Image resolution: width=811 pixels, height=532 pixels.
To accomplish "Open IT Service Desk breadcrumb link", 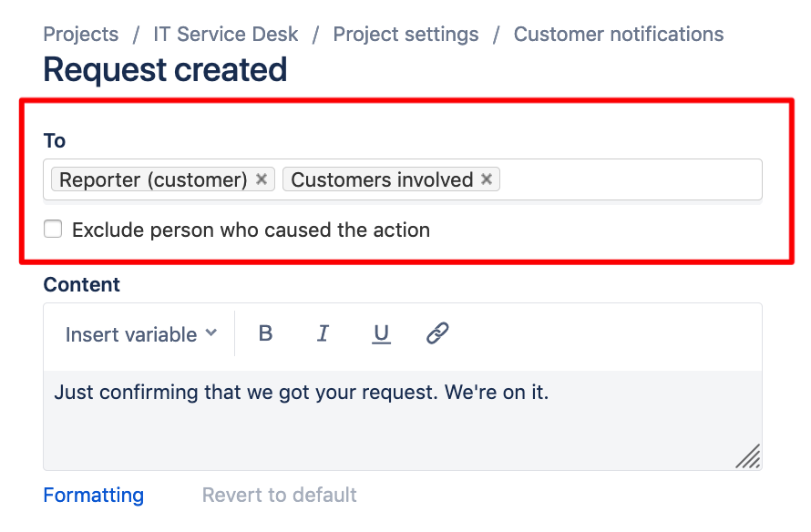I will pos(225,34).
